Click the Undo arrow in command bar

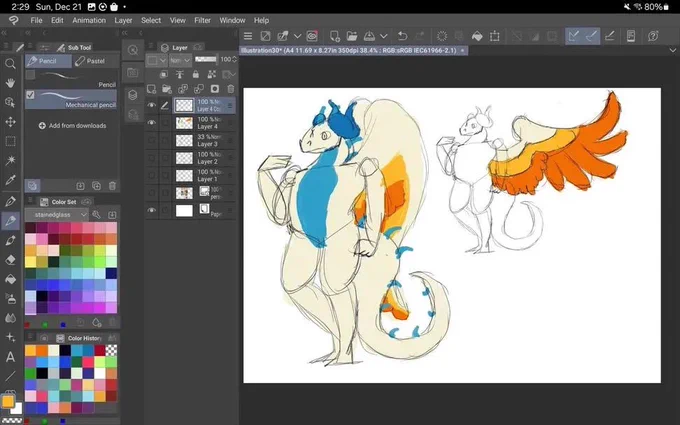click(402, 36)
